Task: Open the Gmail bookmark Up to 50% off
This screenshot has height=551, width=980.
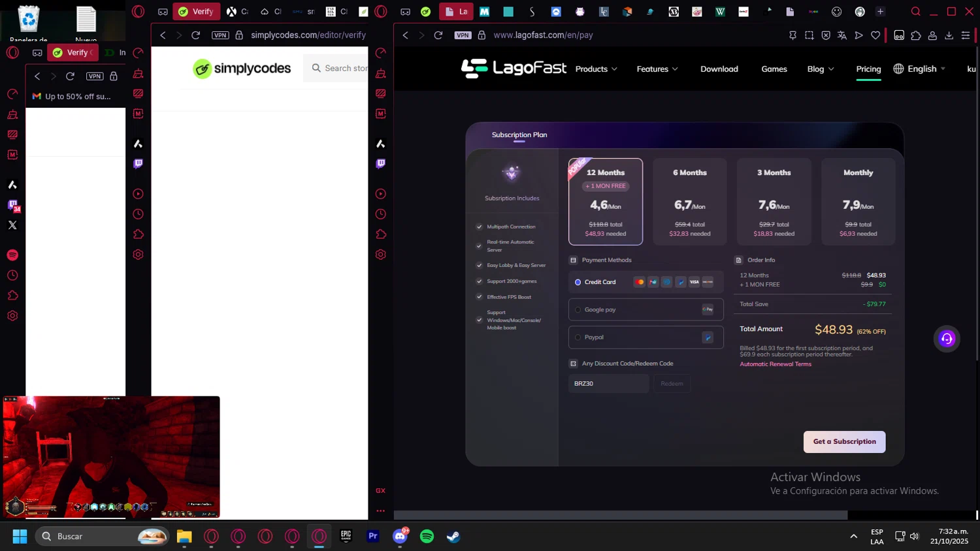Action: 72,96
